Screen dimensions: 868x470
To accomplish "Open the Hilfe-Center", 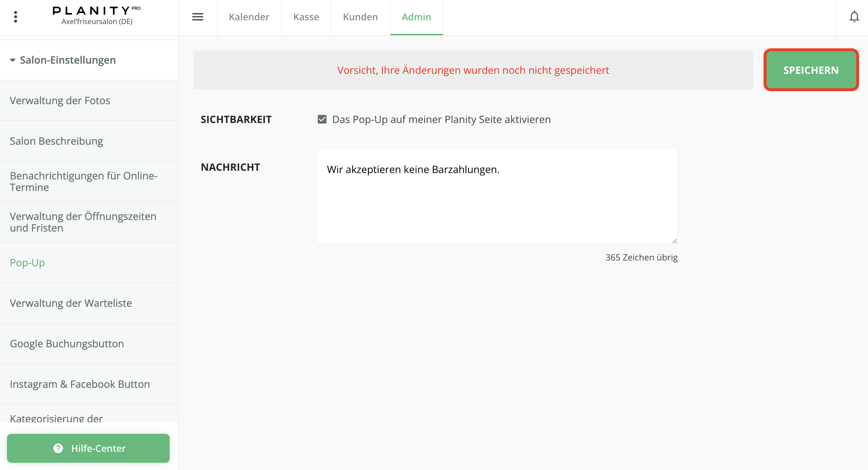I will [89, 448].
